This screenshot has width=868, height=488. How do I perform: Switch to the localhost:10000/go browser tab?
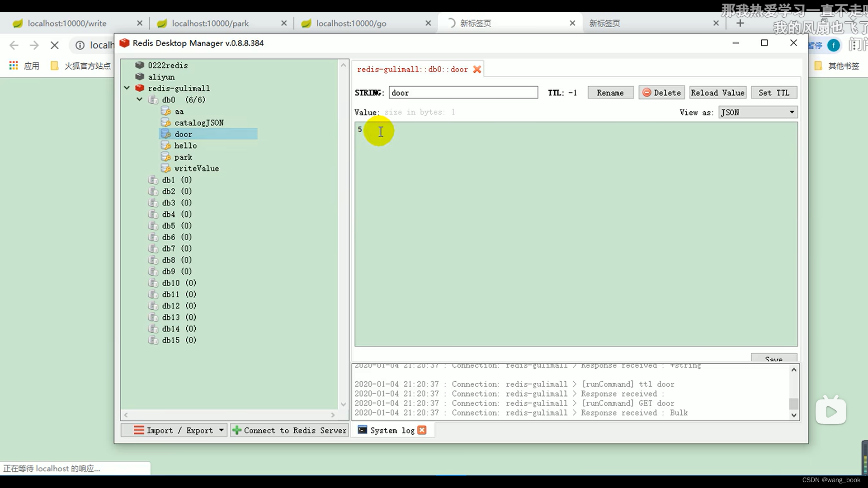pos(351,23)
